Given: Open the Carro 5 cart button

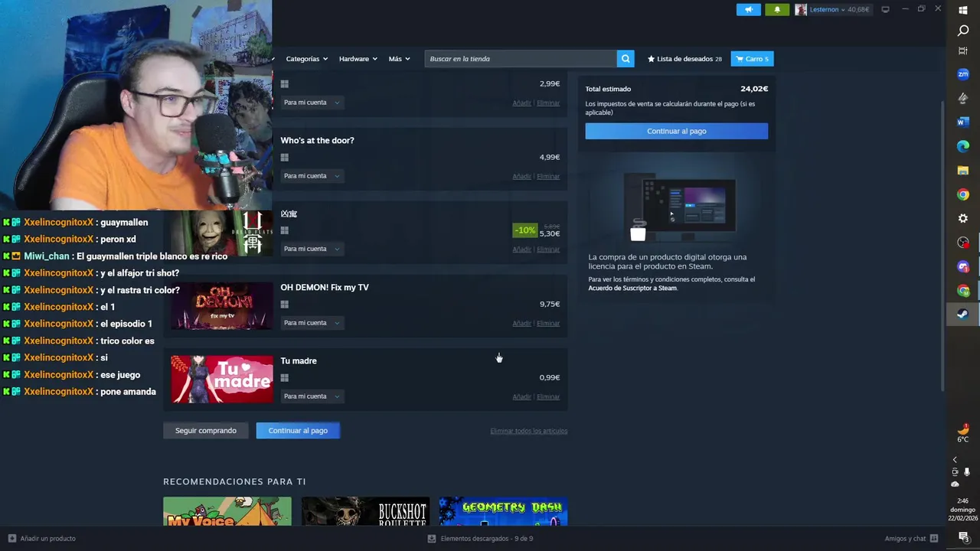Looking at the screenshot, I should pyautogui.click(x=753, y=59).
